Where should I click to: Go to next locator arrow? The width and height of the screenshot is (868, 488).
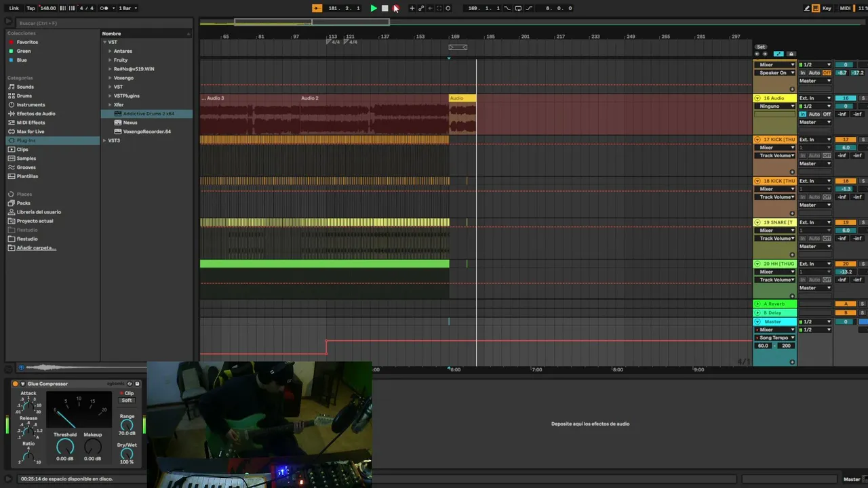[765, 54]
